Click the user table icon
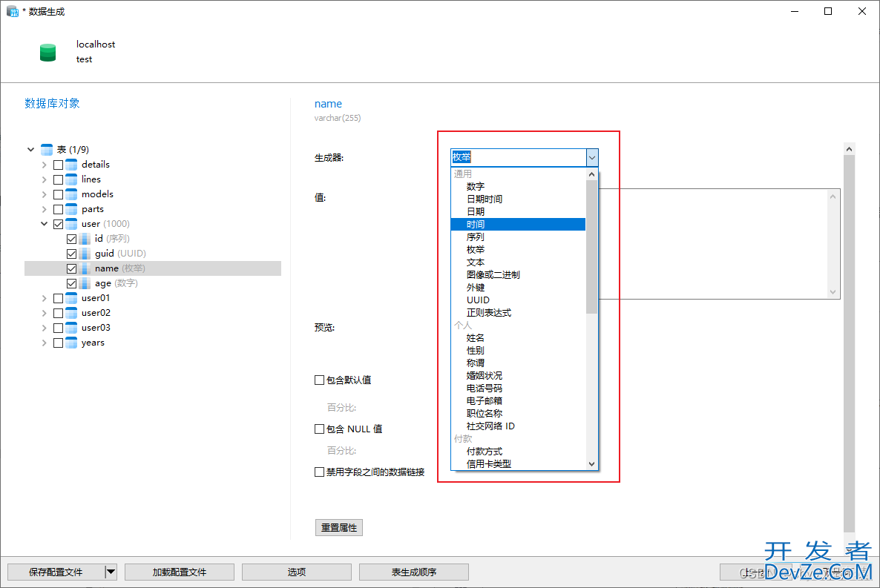The height and width of the screenshot is (588, 880). pos(71,224)
